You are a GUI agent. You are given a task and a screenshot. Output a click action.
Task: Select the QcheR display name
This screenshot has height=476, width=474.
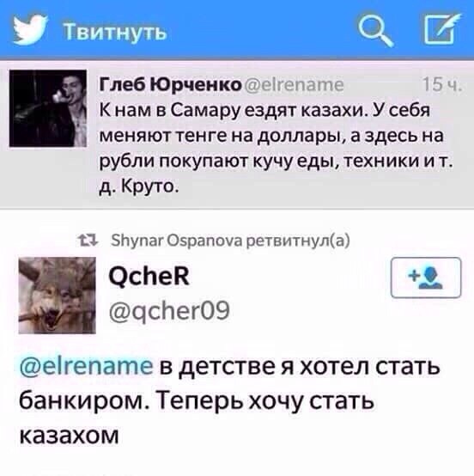(x=149, y=277)
